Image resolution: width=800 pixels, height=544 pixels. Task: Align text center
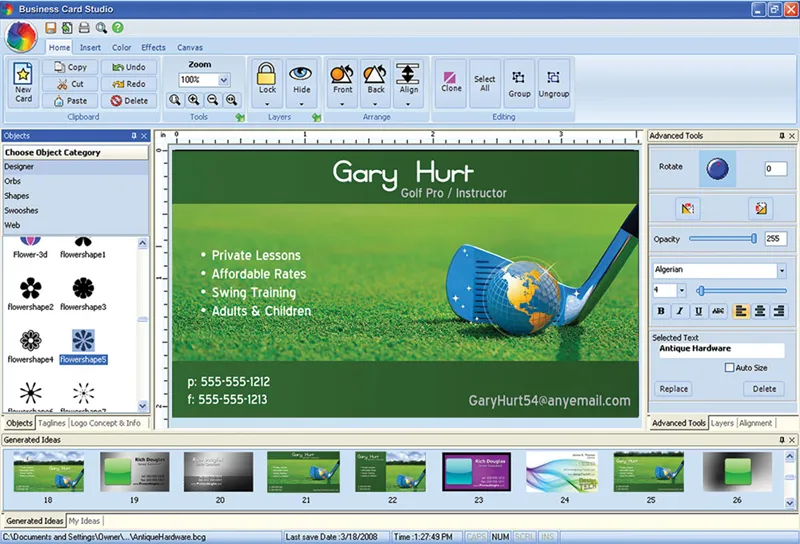[760, 311]
